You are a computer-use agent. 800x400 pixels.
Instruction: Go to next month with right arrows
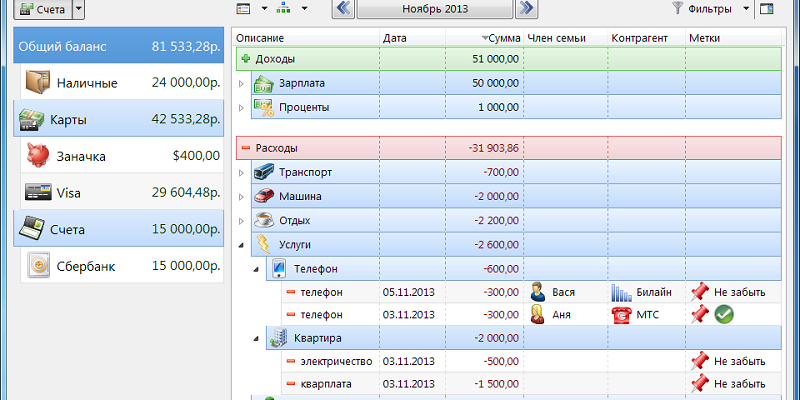pyautogui.click(x=526, y=9)
